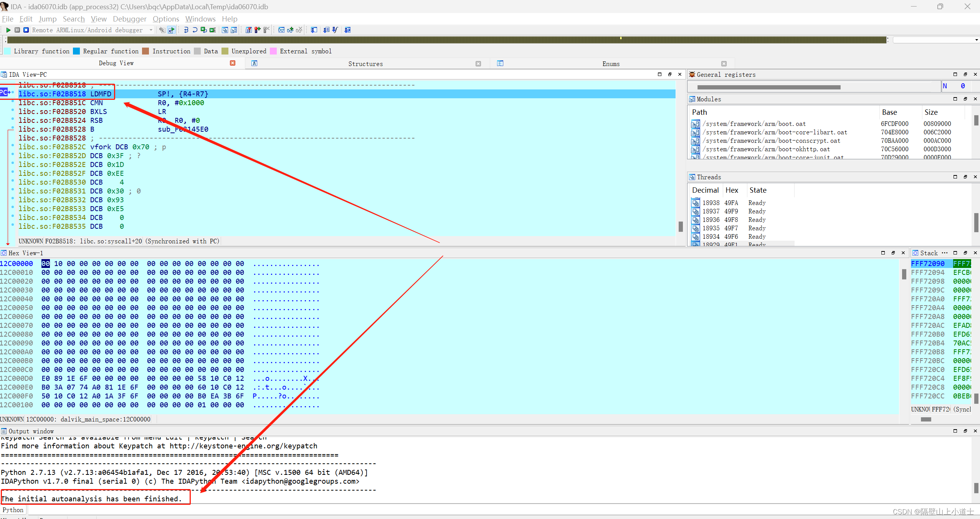Click the tracing toolbar icon
Image resolution: width=980 pixels, height=519 pixels.
pos(326,30)
